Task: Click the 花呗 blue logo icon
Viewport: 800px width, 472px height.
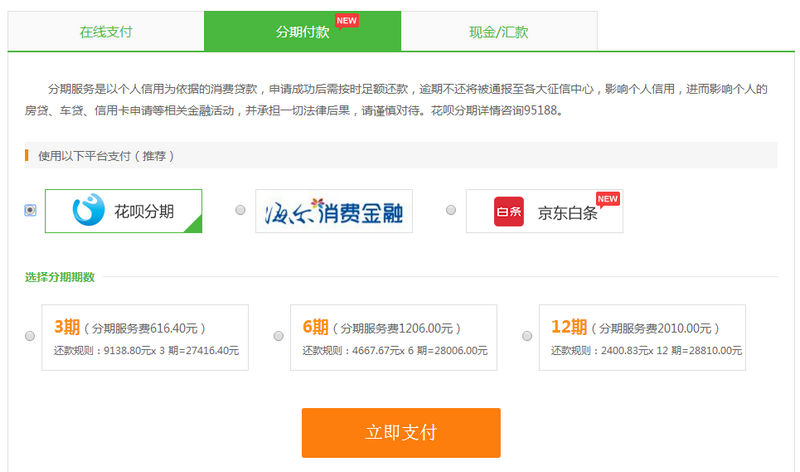Action: (x=89, y=210)
